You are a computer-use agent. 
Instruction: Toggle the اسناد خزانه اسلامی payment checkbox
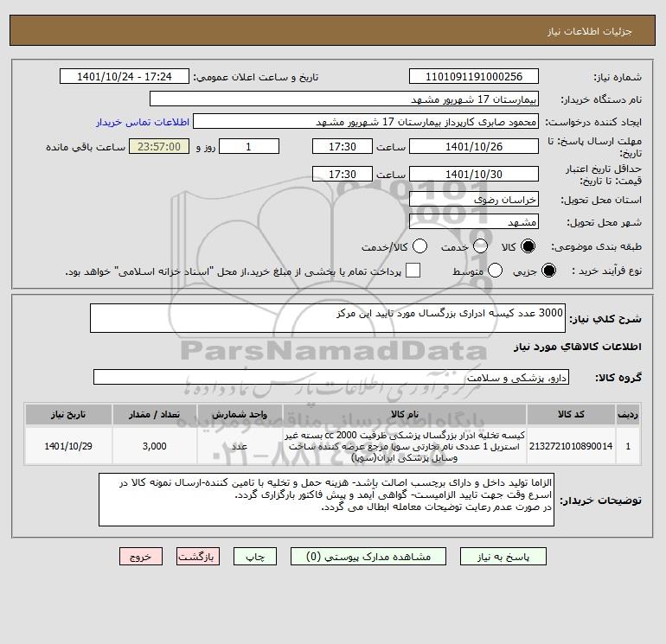point(413,271)
